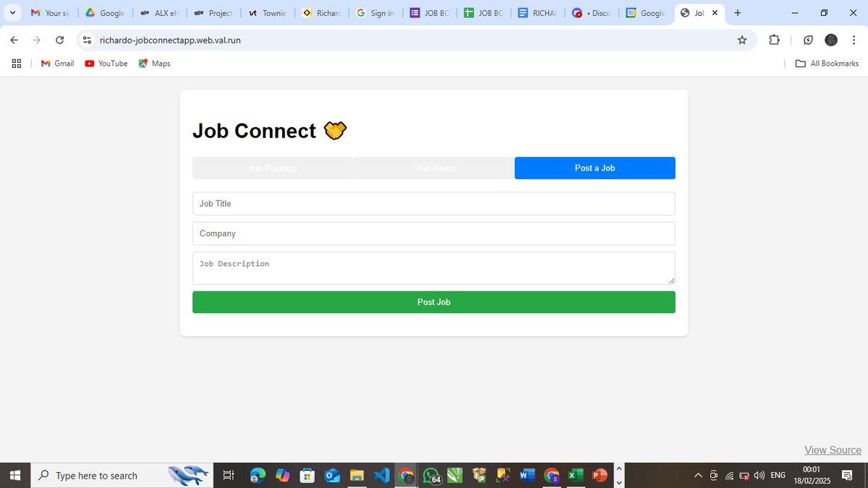Open WhatsApp with the 64 badge
Image resolution: width=868 pixels, height=488 pixels.
pos(432,476)
